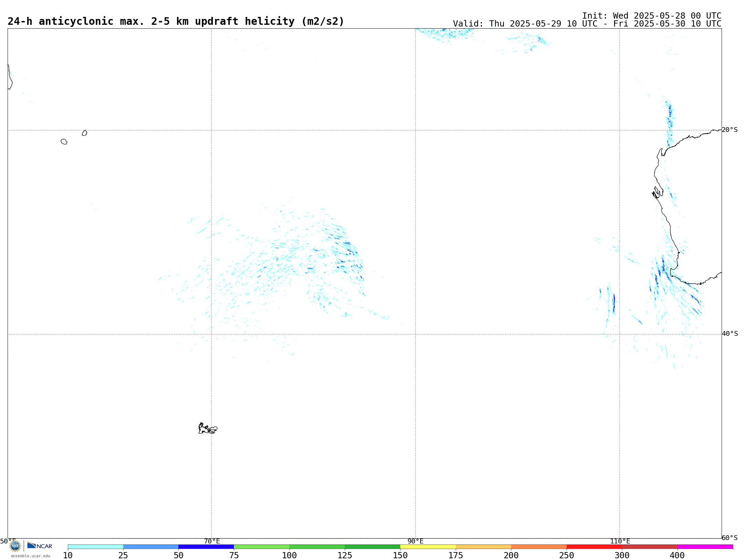Viewport: 744px width, 560px height.
Task: Click the NSF logo icon
Action: pyautogui.click(x=15, y=546)
